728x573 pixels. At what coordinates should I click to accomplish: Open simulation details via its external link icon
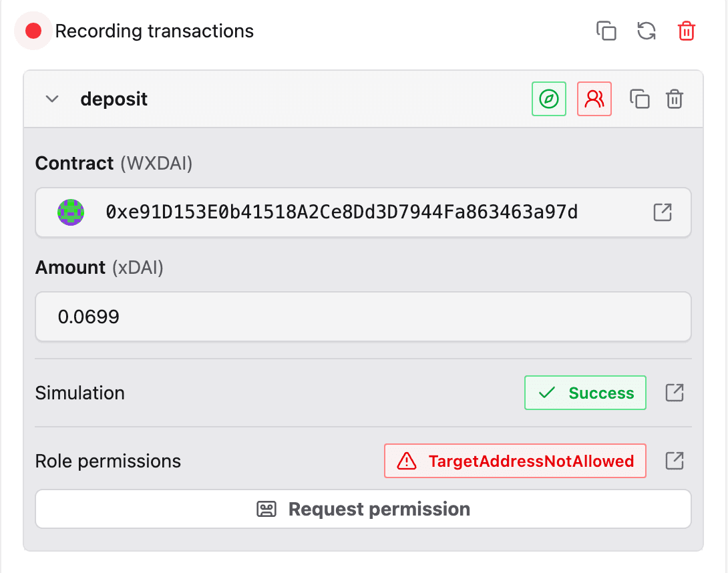point(674,393)
